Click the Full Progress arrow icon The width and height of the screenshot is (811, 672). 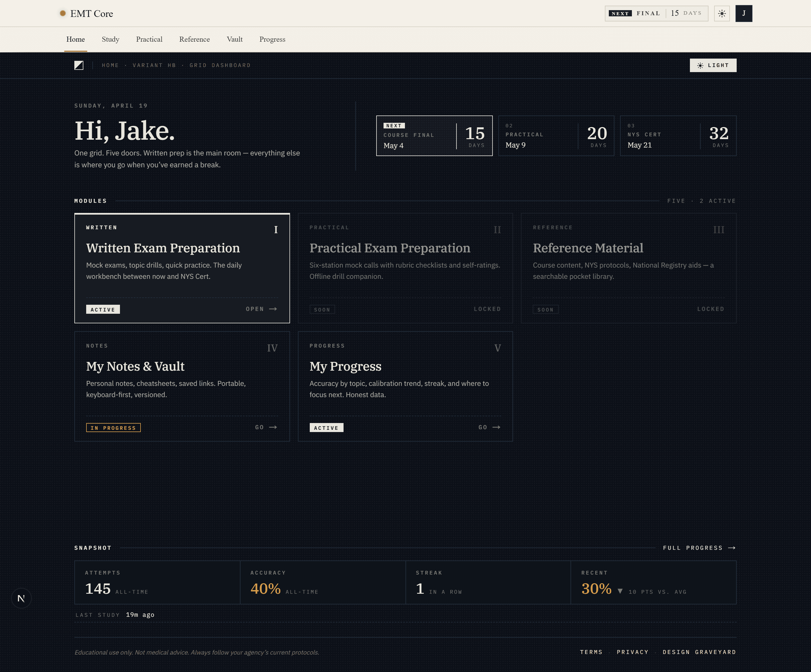732,548
